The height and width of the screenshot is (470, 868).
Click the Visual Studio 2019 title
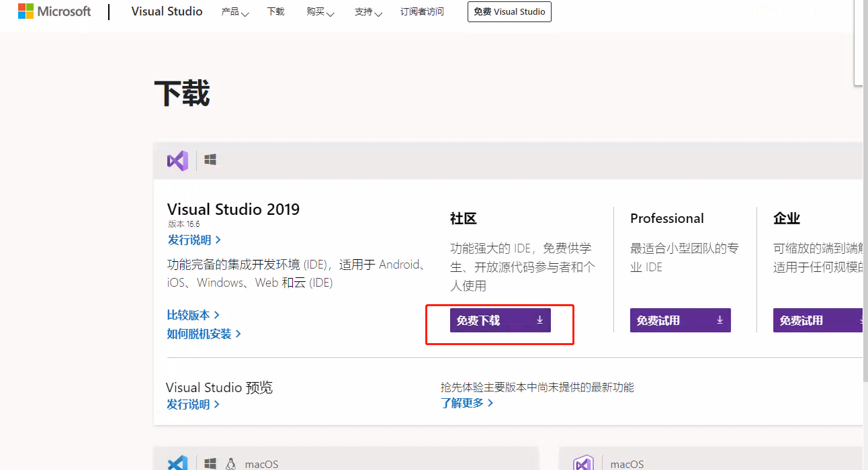[x=233, y=209]
